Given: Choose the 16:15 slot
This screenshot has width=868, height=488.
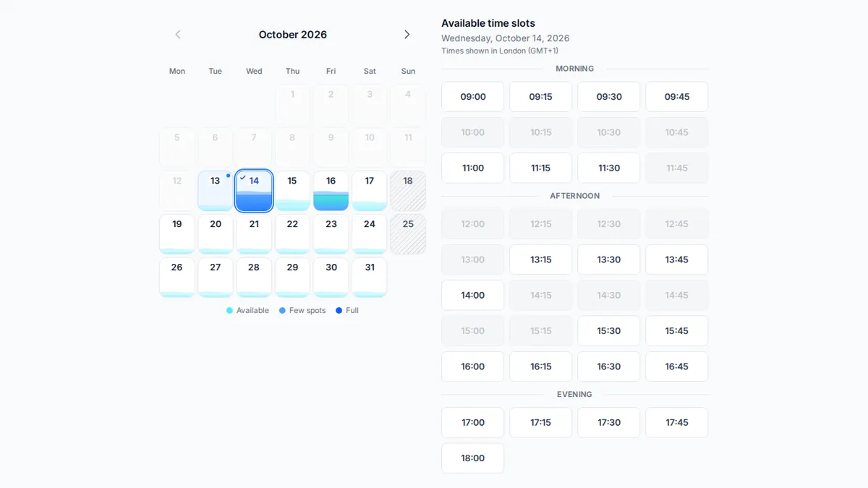Looking at the screenshot, I should 541,367.
